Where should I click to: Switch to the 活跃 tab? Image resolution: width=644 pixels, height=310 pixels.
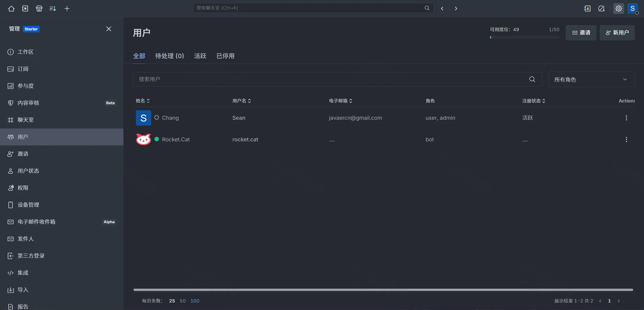200,56
